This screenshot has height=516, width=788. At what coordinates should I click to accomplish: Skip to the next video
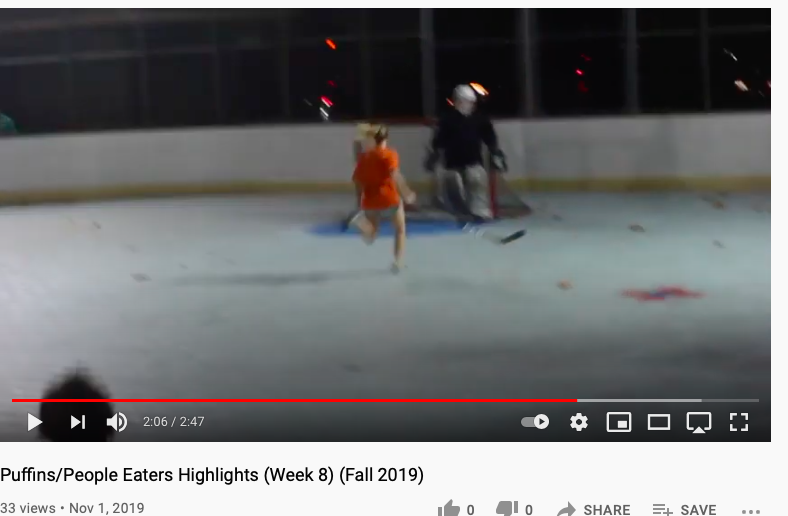[77, 422]
